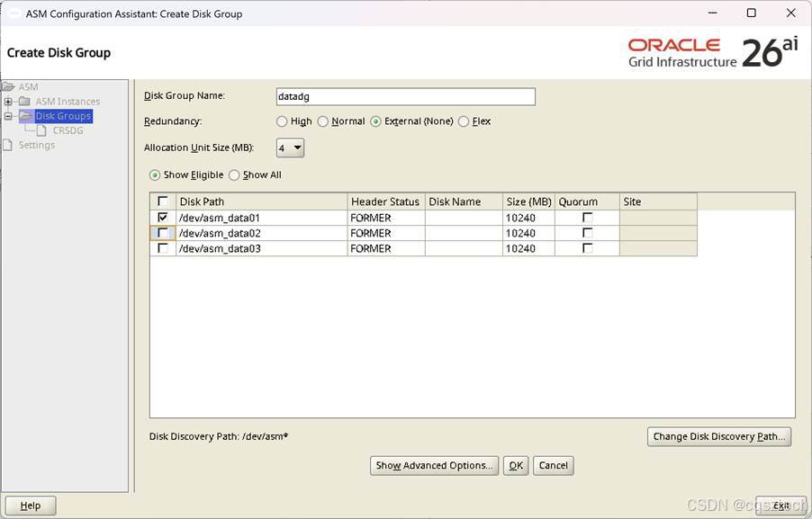Enable Quorum for /dev/asm_data02

tap(587, 233)
